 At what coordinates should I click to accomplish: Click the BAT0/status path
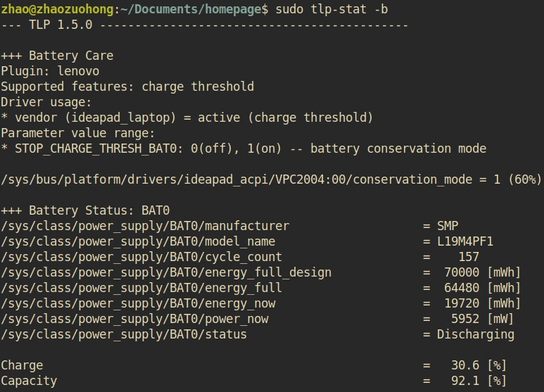click(x=124, y=335)
